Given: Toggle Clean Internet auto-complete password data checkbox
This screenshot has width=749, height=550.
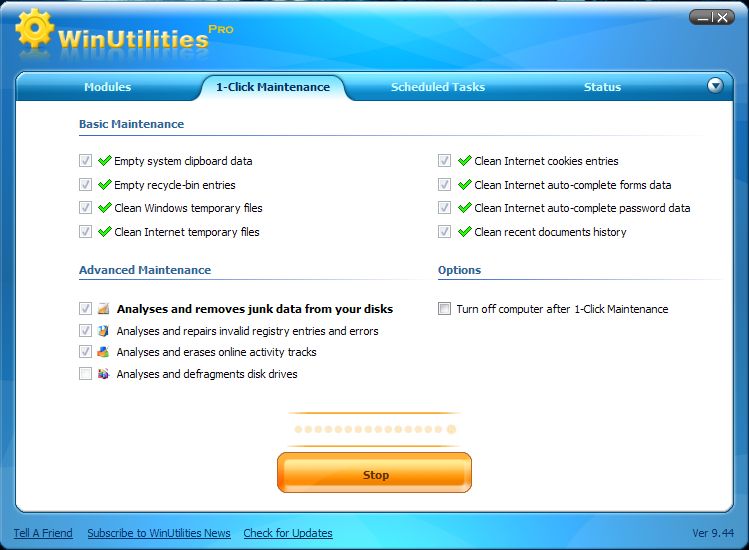Looking at the screenshot, I should [x=444, y=208].
